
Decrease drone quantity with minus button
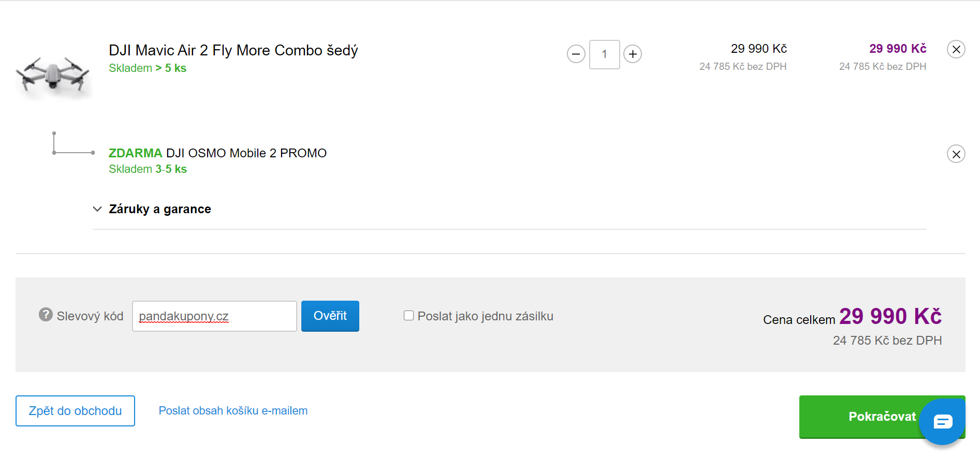[576, 54]
